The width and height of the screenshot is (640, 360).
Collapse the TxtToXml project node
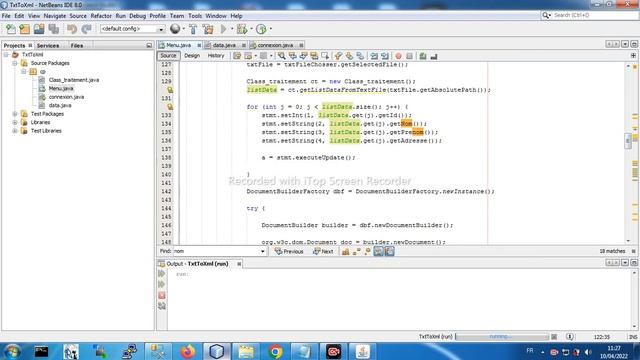6,55
